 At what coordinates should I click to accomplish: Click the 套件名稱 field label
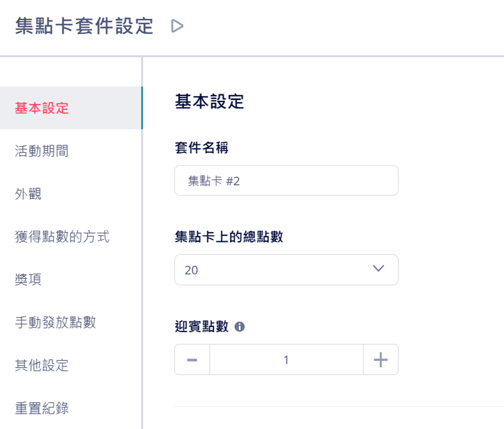202,148
